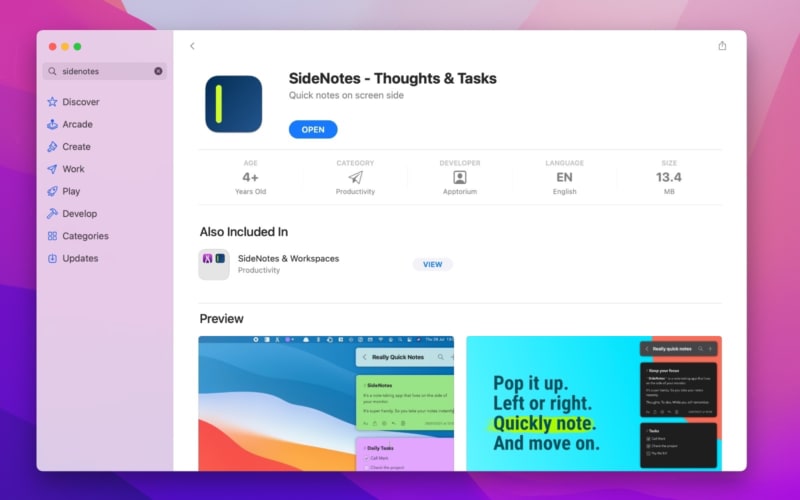Viewport: 800px width, 500px height.
Task: Click the Productivity category plane icon
Action: [x=355, y=177]
